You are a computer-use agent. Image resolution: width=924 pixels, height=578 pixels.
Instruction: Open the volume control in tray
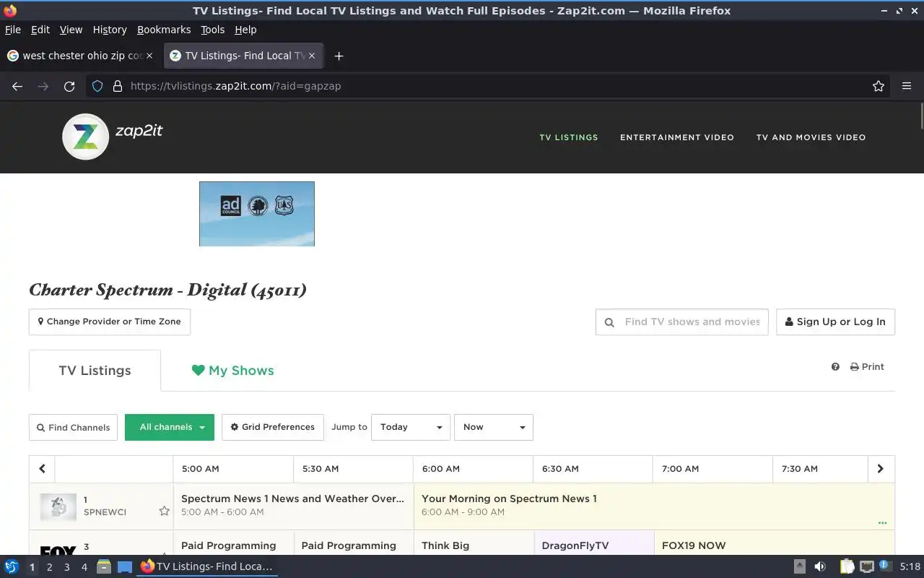[820, 566]
